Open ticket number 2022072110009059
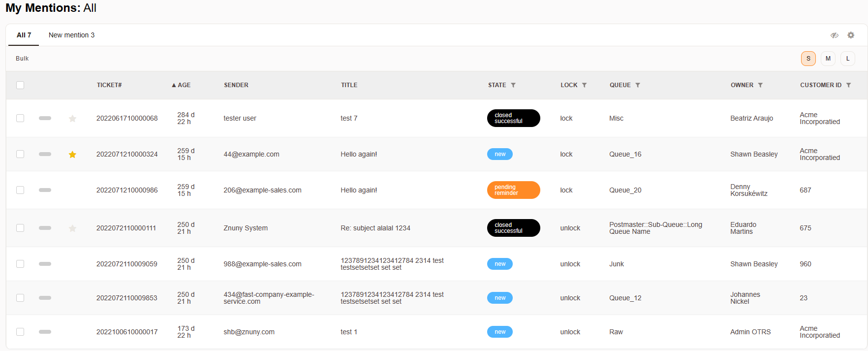This screenshot has height=351, width=868. 126,264
